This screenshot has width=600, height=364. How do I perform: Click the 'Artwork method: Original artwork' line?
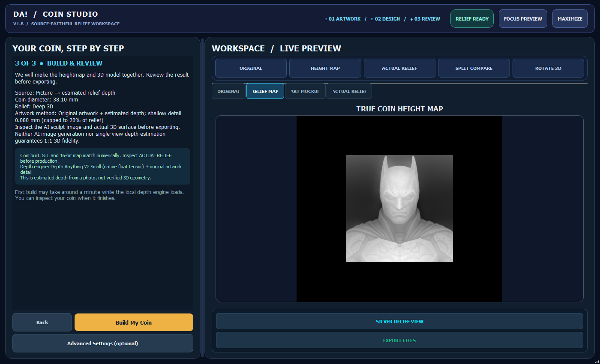coord(98,116)
